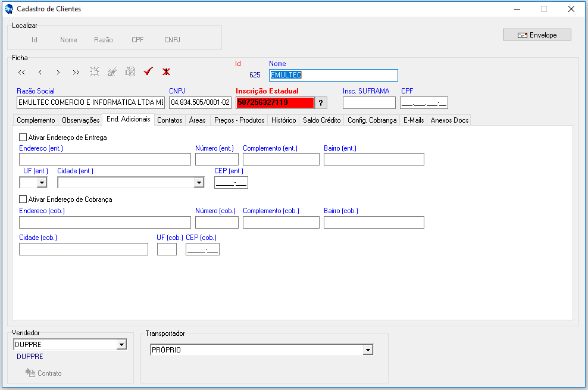The height and width of the screenshot is (390, 588).
Task: Expand the Transportador dropdown
Action: (x=368, y=350)
